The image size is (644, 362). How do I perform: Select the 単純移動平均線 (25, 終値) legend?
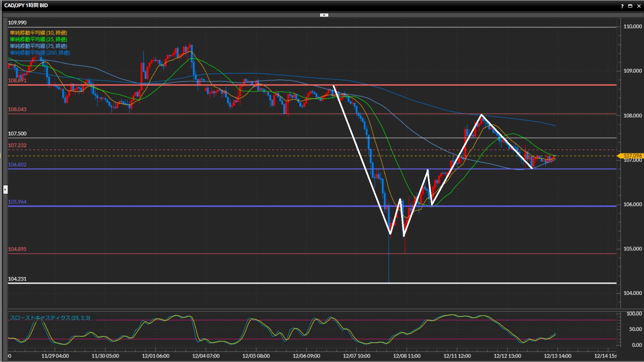(38, 39)
